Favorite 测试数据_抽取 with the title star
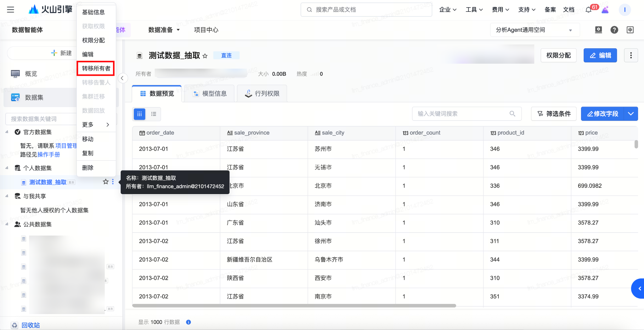This screenshot has width=644, height=330. point(205,56)
